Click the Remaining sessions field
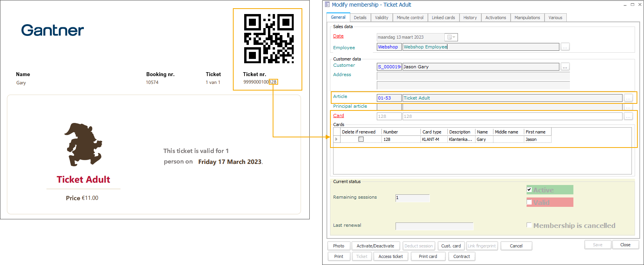This screenshot has width=644, height=265. [x=412, y=198]
